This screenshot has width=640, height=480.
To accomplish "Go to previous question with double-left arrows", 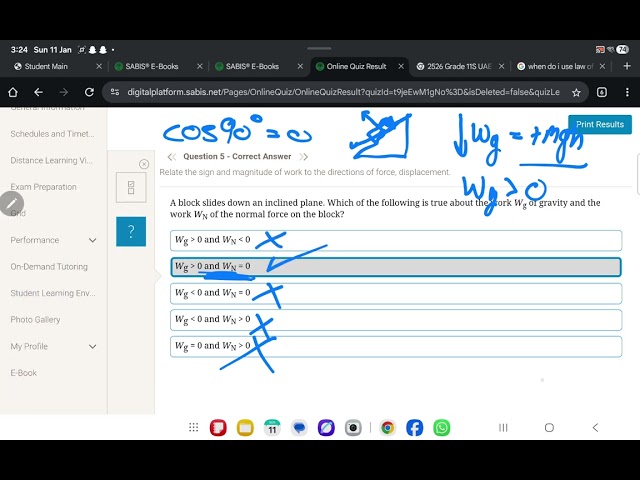I will 172,156.
